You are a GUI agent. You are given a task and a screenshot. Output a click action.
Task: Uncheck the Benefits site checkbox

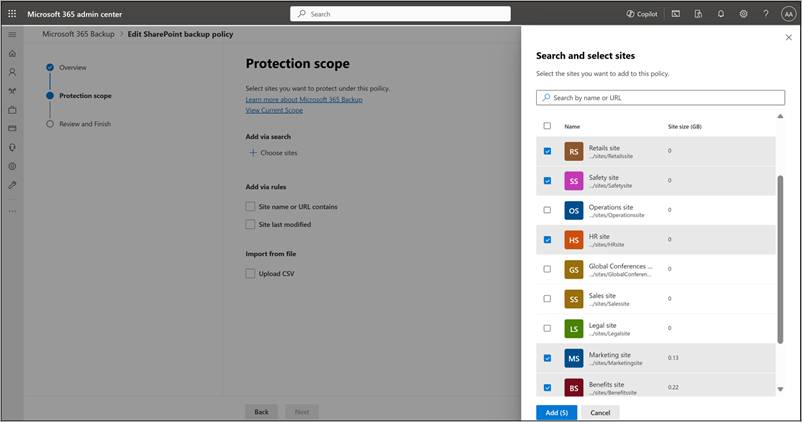[x=547, y=387]
